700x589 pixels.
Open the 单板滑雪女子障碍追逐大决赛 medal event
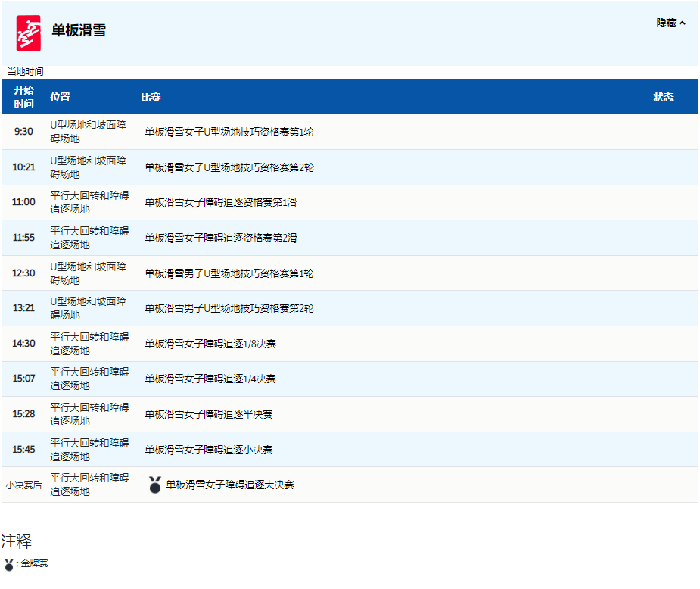(230, 485)
